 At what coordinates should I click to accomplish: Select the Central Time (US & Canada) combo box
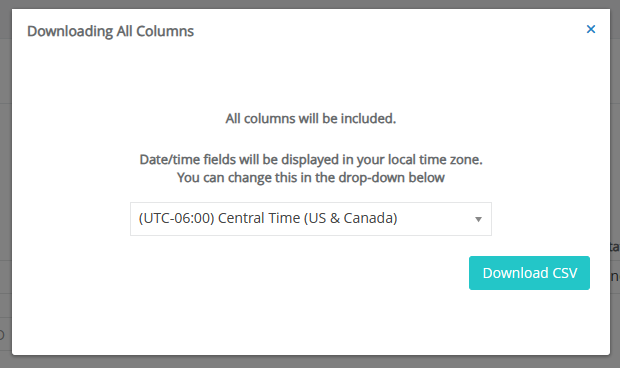click(x=311, y=219)
